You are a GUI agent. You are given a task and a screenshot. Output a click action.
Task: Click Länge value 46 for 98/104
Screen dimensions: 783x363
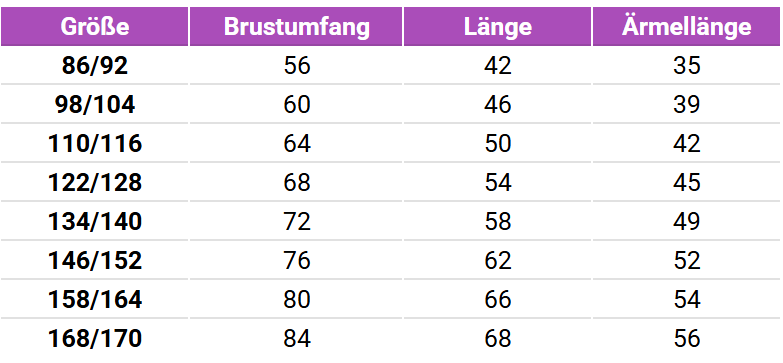point(498,105)
